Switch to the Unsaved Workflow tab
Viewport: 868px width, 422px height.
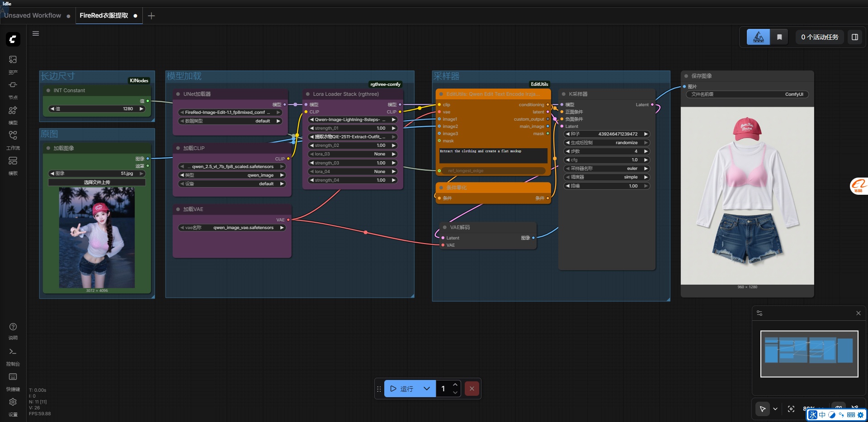click(33, 15)
